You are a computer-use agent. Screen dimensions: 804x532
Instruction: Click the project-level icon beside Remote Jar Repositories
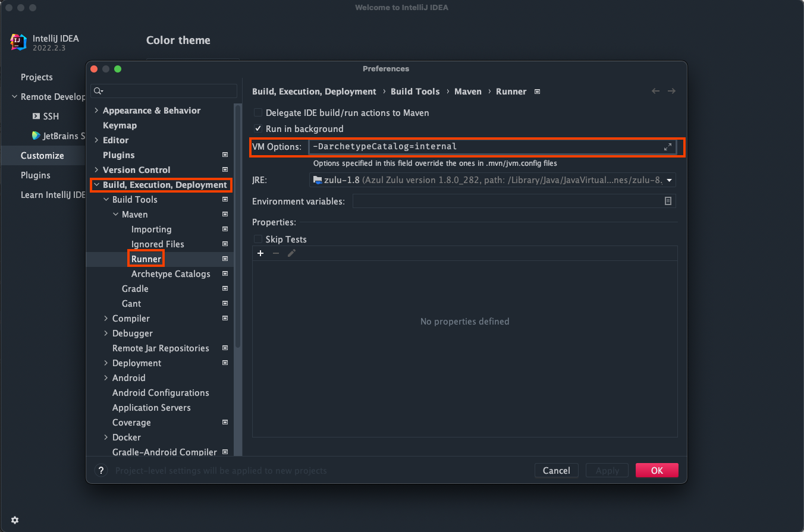[225, 348]
